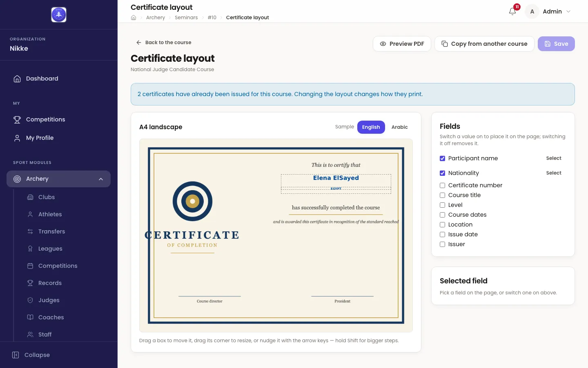Screen dimensions: 588x368
Task: Click the Transfers arrows icon
Action: point(30,231)
